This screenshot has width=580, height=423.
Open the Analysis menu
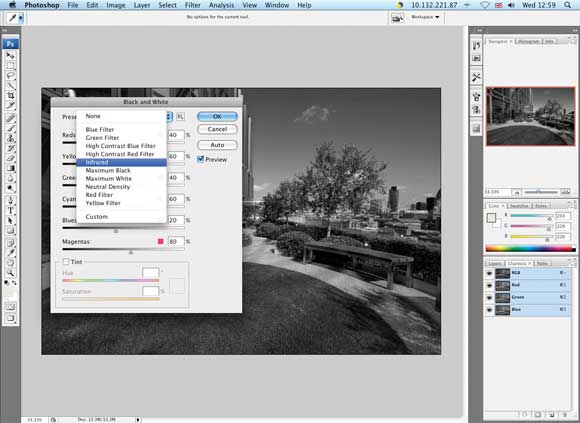pos(221,5)
